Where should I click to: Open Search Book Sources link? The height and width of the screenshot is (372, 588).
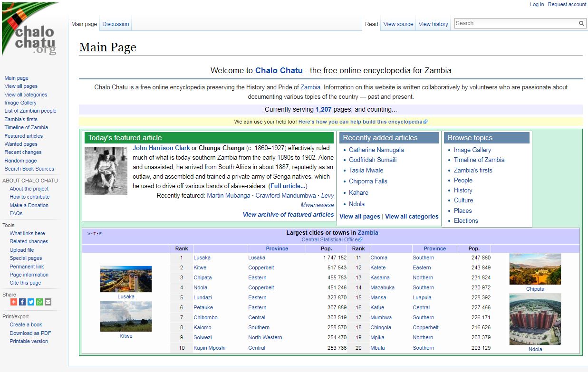pos(29,169)
